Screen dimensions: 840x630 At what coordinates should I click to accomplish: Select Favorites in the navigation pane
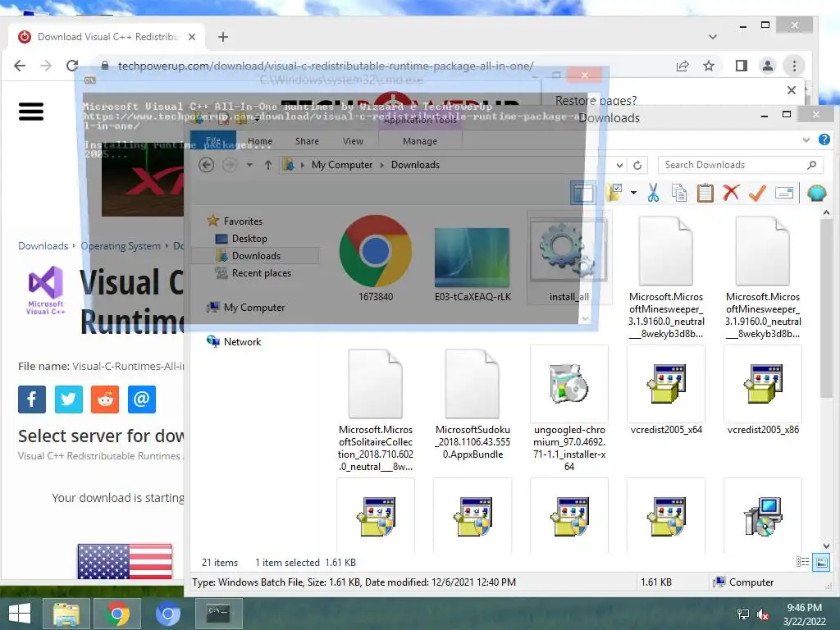(x=243, y=221)
